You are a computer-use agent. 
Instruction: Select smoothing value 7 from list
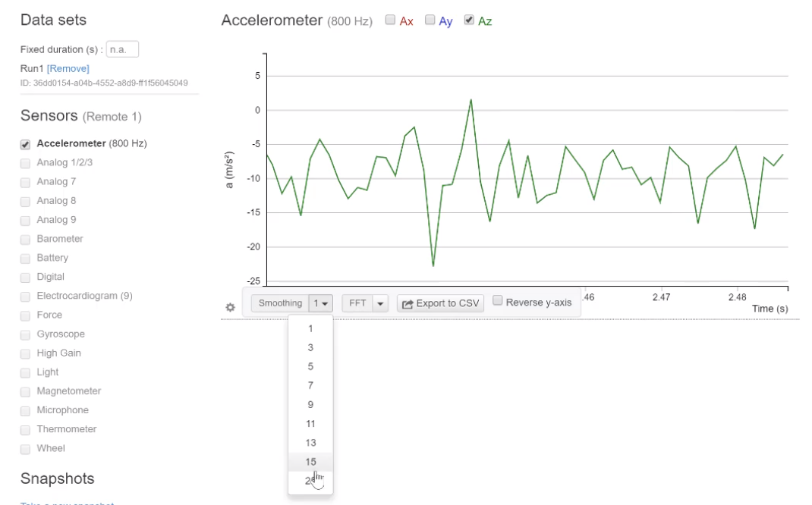click(x=310, y=385)
